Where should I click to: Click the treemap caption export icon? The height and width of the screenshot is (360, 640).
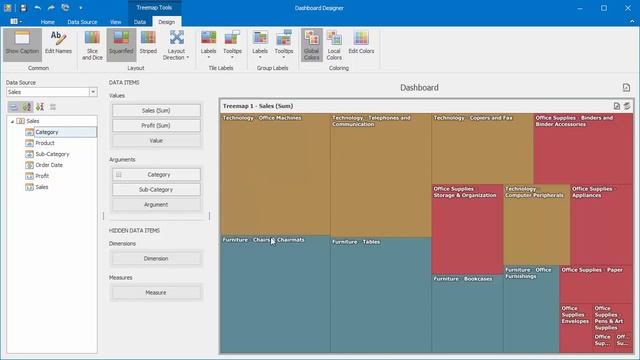point(617,106)
